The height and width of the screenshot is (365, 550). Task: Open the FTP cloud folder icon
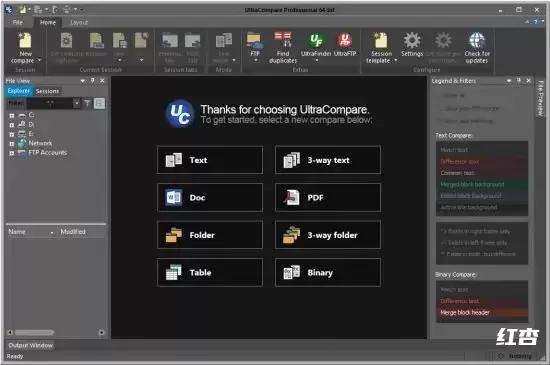pyautogui.click(x=255, y=41)
